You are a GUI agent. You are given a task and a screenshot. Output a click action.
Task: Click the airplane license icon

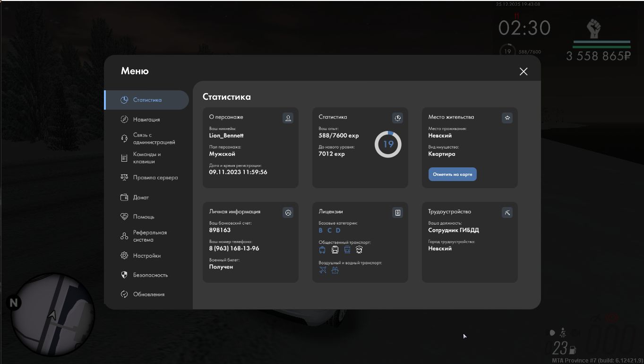(x=323, y=270)
